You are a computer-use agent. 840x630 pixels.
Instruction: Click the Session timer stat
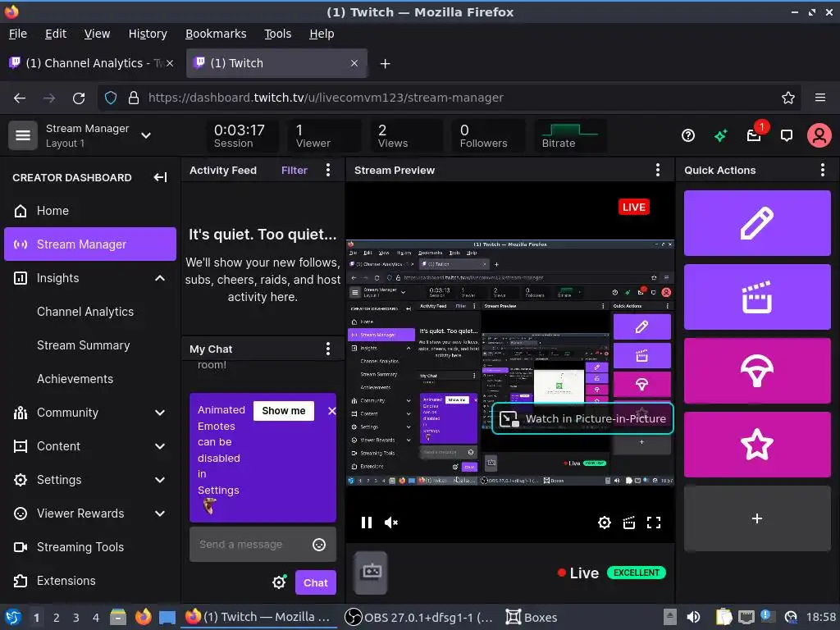point(242,135)
